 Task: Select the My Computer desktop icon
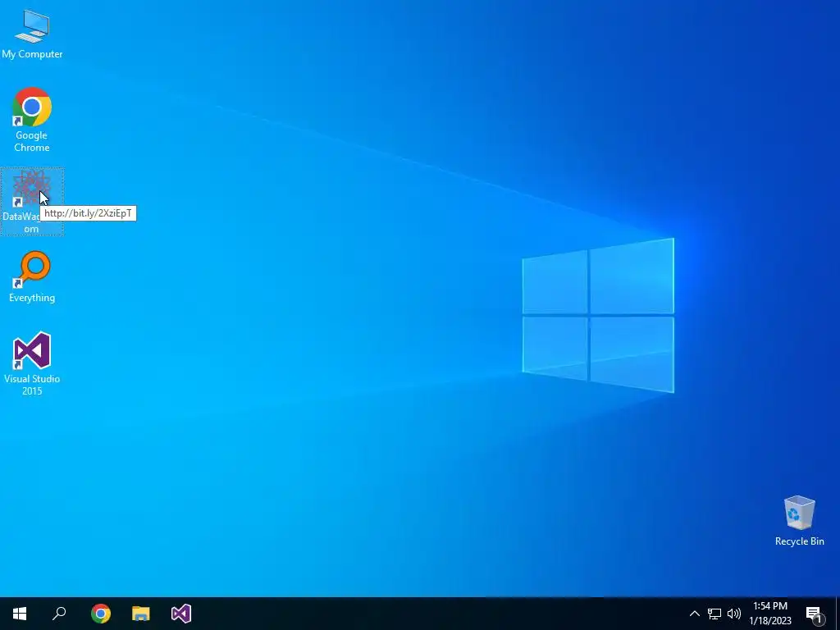(32, 34)
